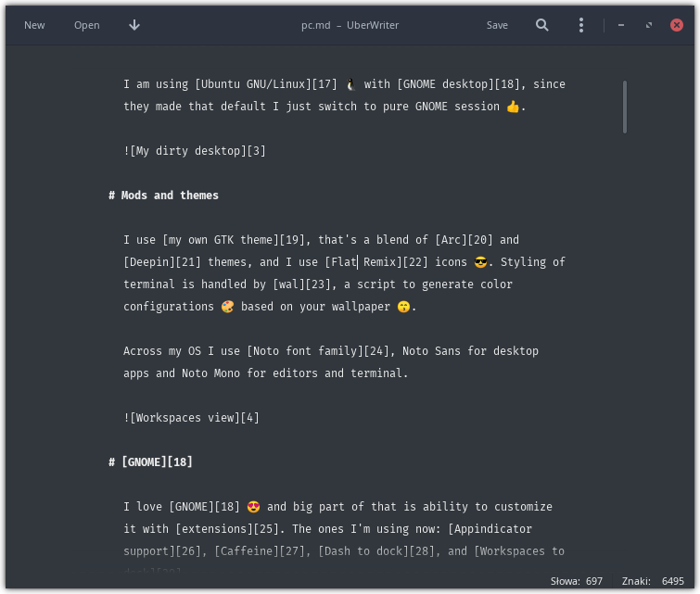This screenshot has height=594, width=700.
Task: Click '[Dash to dock][28]' reference text
Action: coord(376,551)
